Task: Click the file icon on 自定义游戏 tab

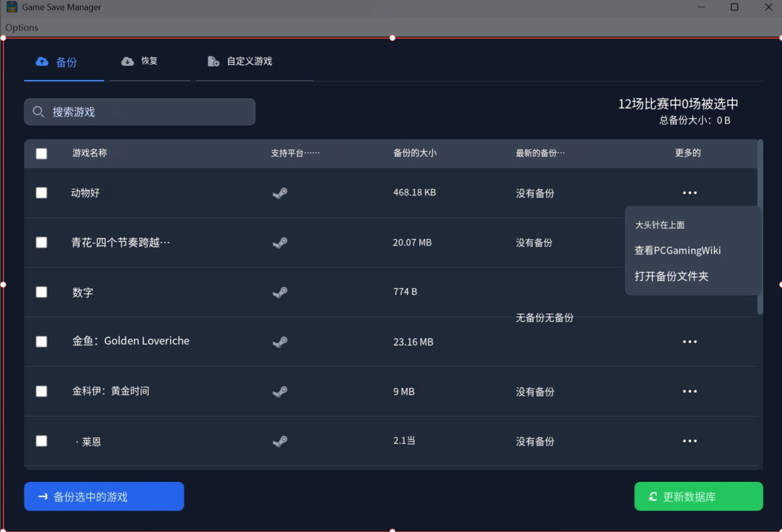Action: 213,61
